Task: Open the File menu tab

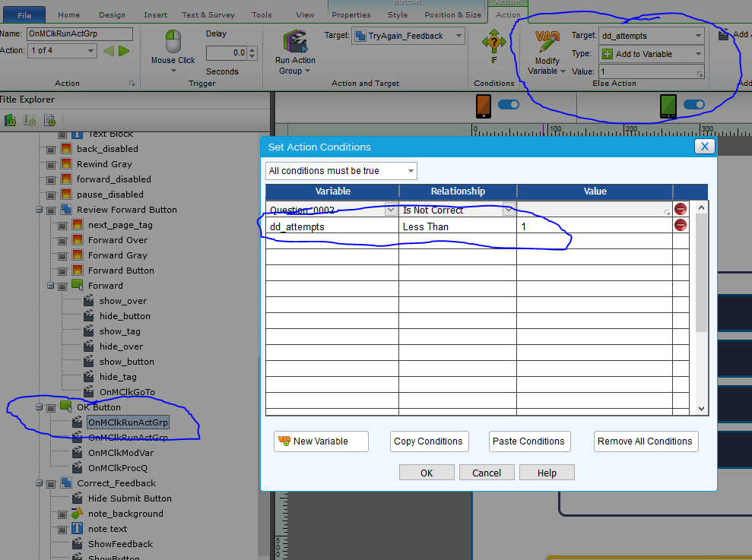Action: click(x=24, y=15)
